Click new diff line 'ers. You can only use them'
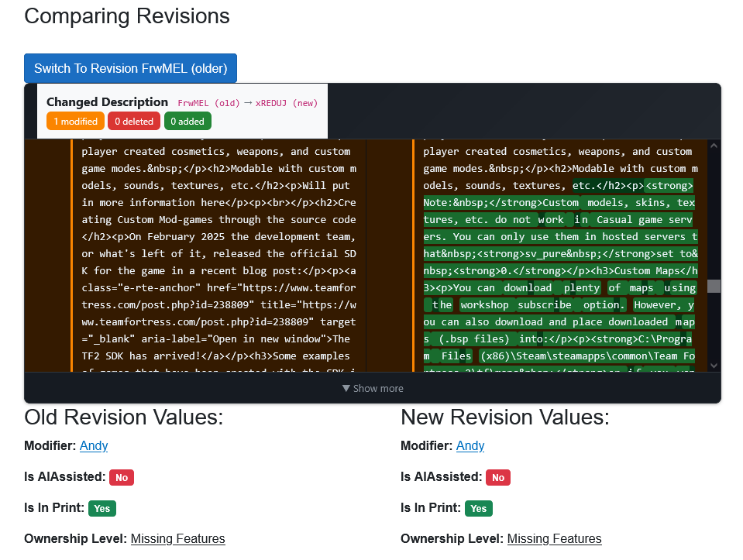The width and height of the screenshot is (743, 560). pos(561,237)
